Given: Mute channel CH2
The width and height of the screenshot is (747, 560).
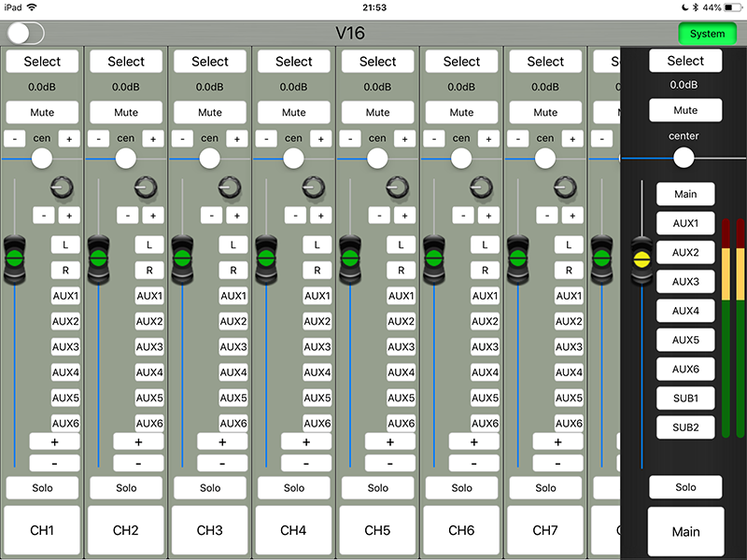Looking at the screenshot, I should pyautogui.click(x=126, y=112).
